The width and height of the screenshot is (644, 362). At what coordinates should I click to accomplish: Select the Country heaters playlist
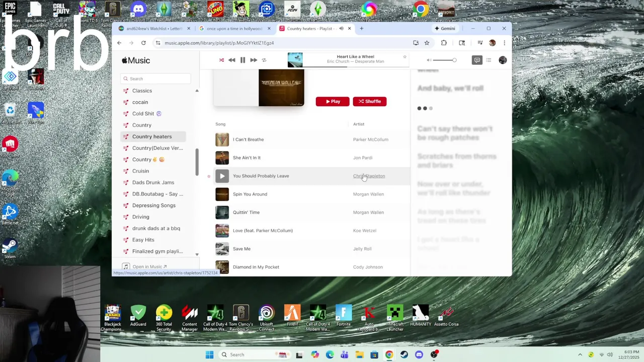coord(153,136)
